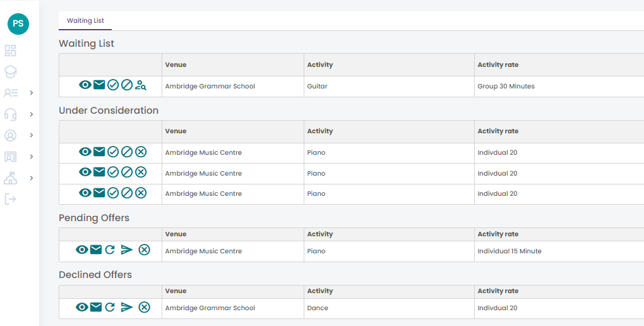Viewport: 644px width, 326px height.
Task: Approve the first Piano under consideration entry
Action: (x=113, y=152)
